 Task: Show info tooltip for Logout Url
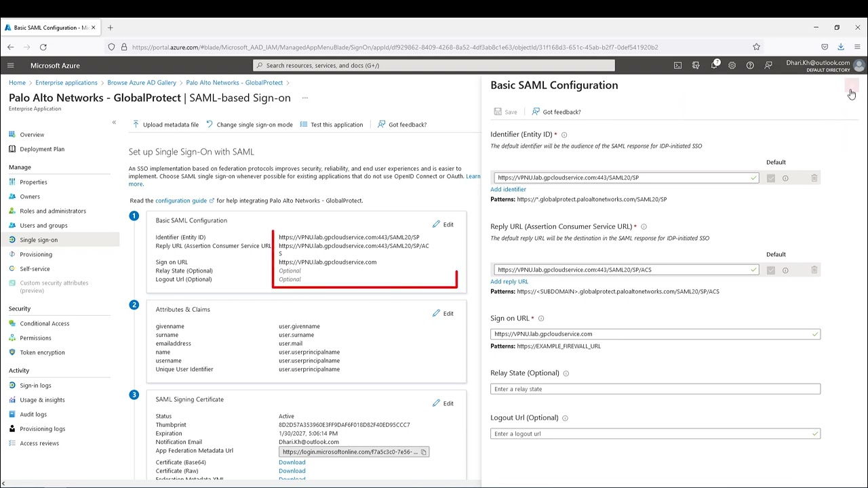click(565, 418)
